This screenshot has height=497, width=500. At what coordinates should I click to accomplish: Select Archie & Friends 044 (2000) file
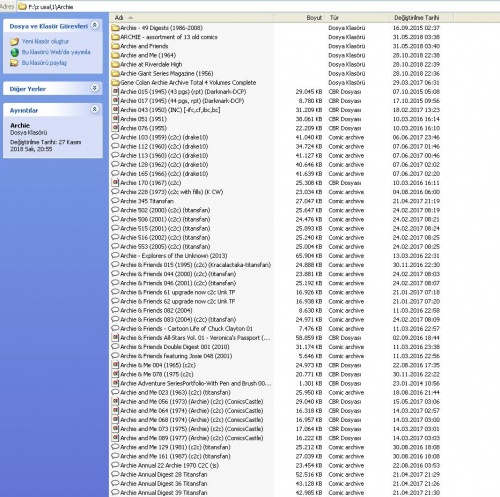178,274
